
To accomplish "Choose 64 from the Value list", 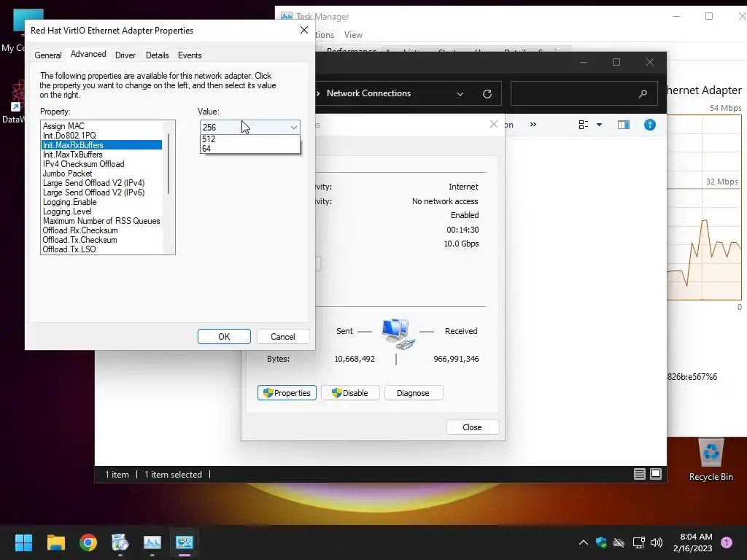I will click(250, 149).
